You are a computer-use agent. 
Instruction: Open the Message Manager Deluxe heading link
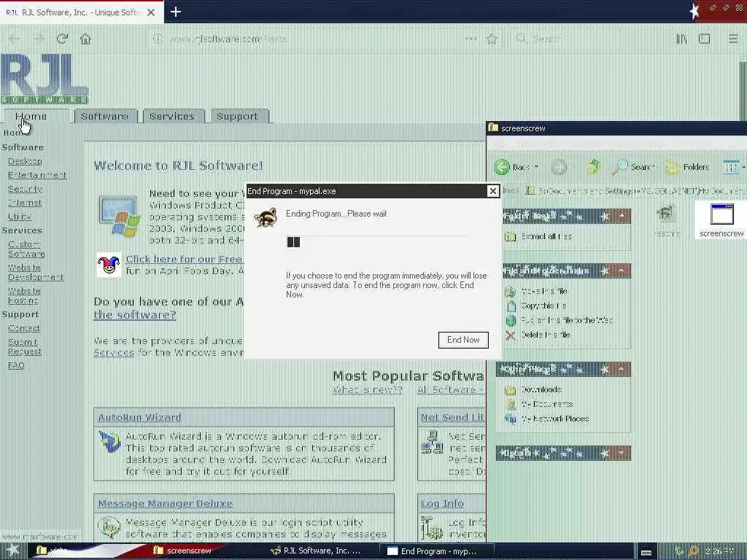[x=166, y=503]
